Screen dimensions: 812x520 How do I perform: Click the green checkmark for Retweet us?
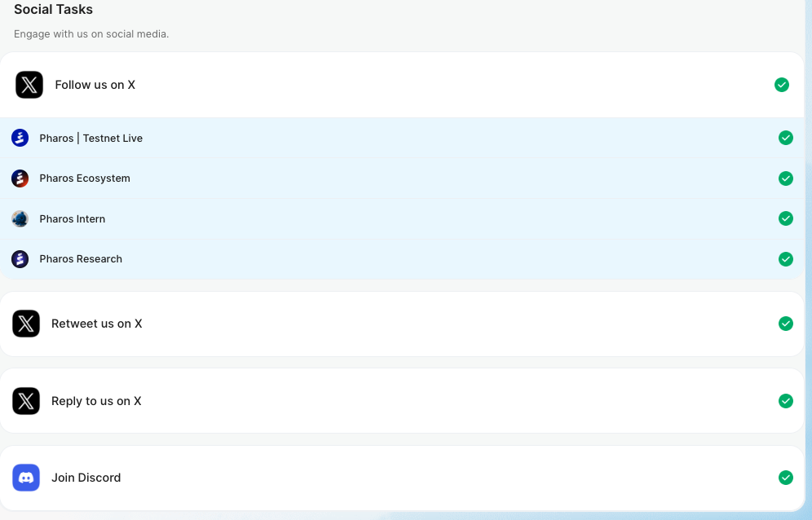click(x=786, y=324)
